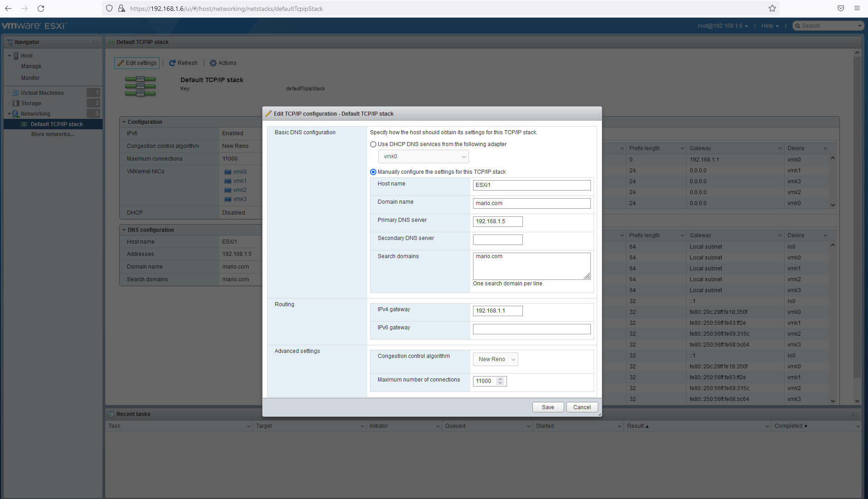Image resolution: width=868 pixels, height=499 pixels.
Task: Open the Pocket save icon in browser
Action: (x=841, y=8)
